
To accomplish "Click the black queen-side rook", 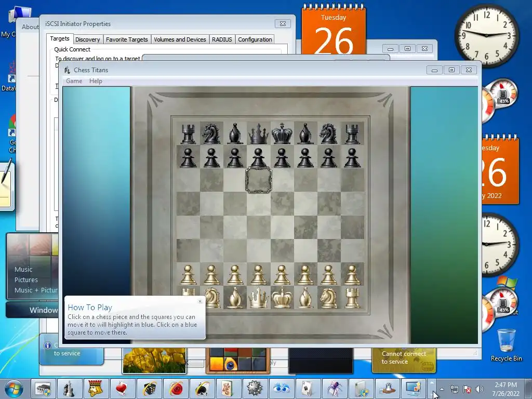I will (188, 134).
